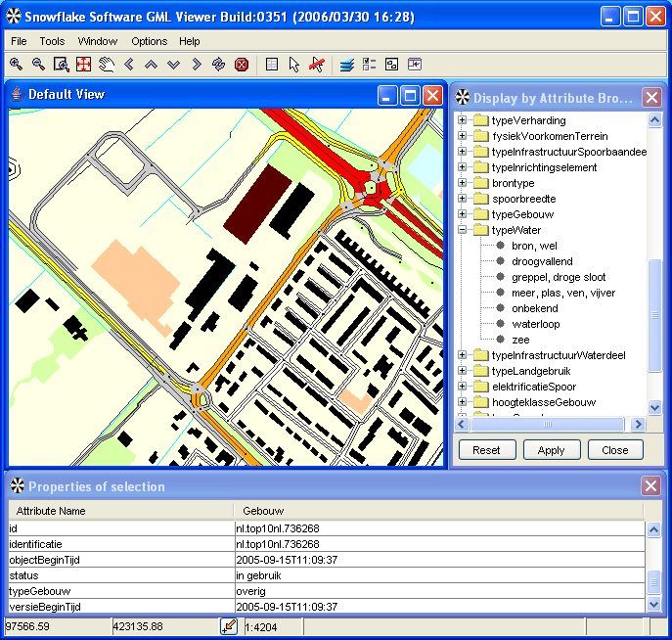Click the clear selection icon
The width and height of the screenshot is (672, 640).
[317, 65]
